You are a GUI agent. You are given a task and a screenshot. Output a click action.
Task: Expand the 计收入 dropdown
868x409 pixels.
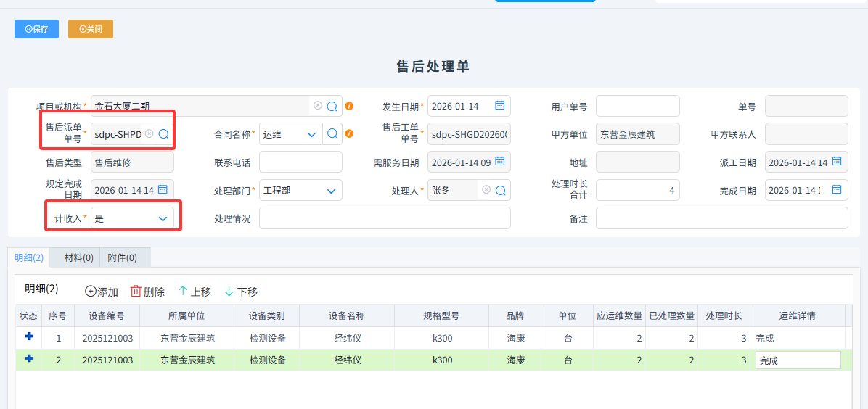[163, 218]
